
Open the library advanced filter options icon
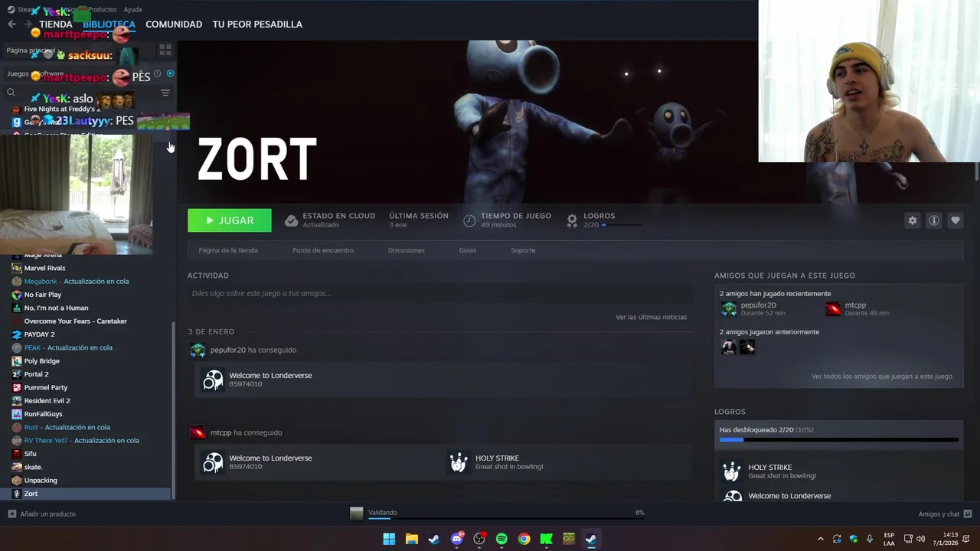[165, 93]
